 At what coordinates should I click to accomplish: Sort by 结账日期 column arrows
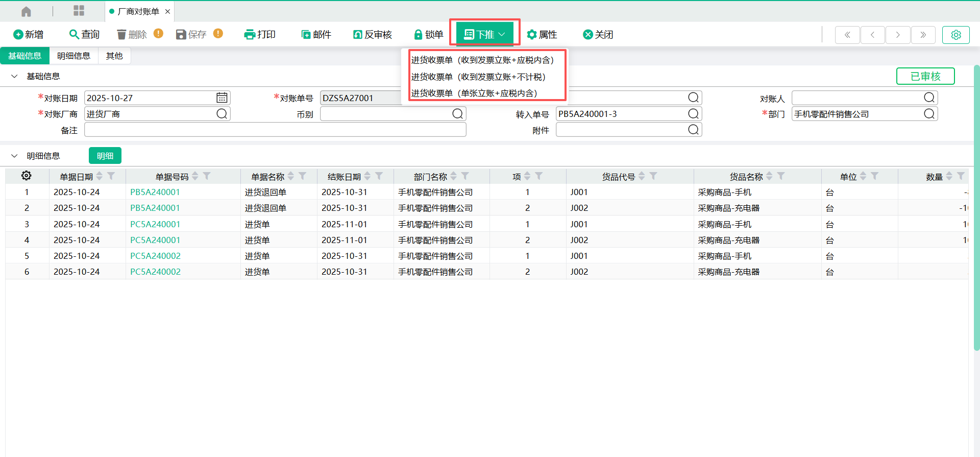click(367, 176)
